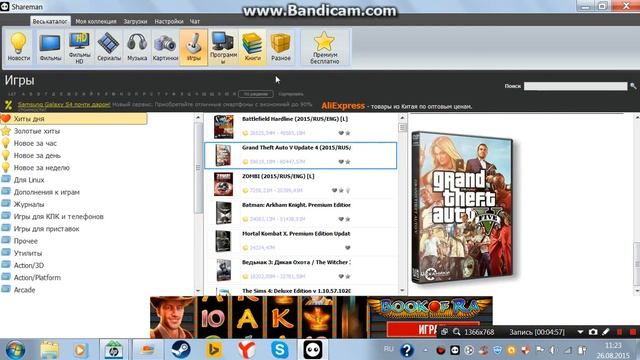Open Skype from the taskbar
The height and width of the screenshot is (360, 640).
[x=280, y=350]
